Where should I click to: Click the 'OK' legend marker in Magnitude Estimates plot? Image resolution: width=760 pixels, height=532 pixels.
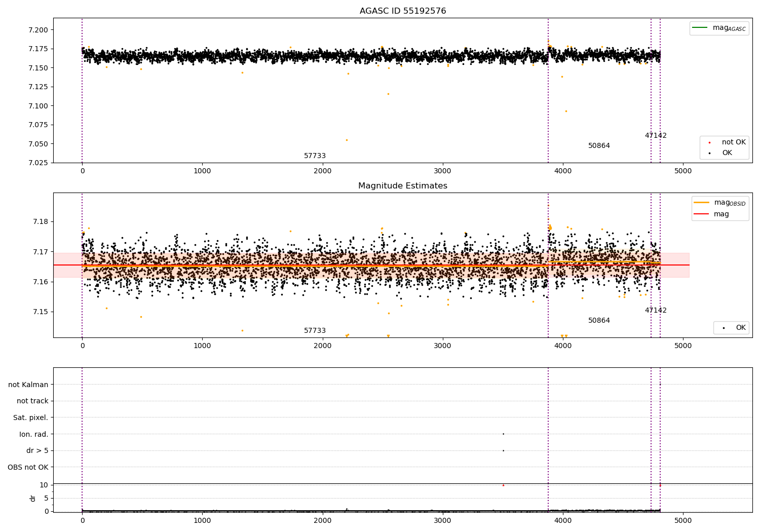coord(724,328)
